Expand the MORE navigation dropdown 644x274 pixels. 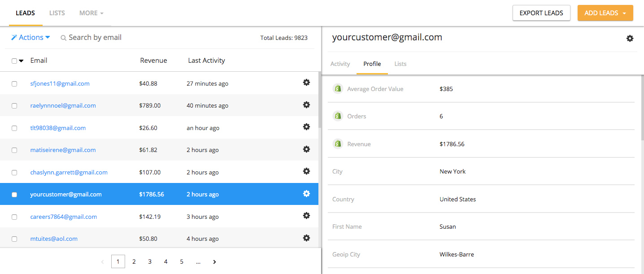point(91,13)
